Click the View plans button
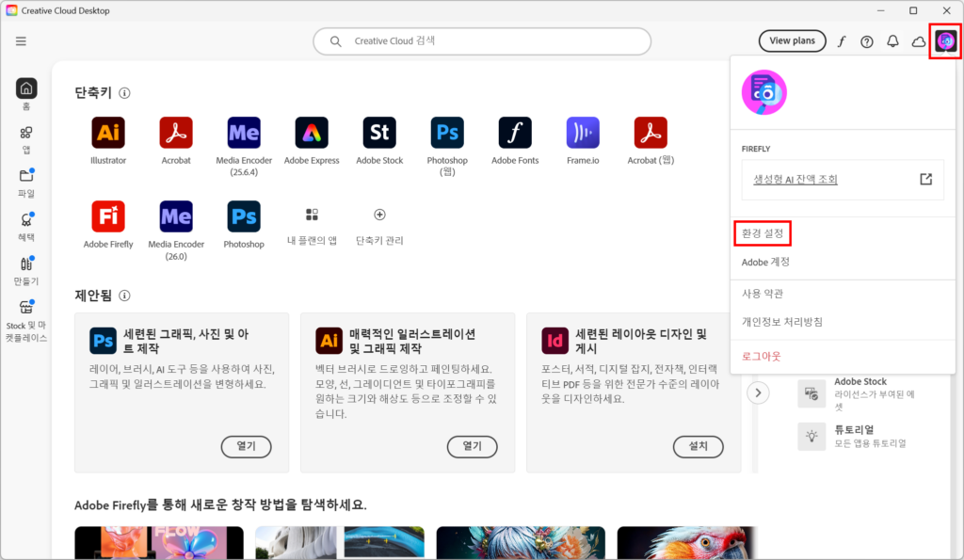This screenshot has width=964, height=560. (792, 41)
